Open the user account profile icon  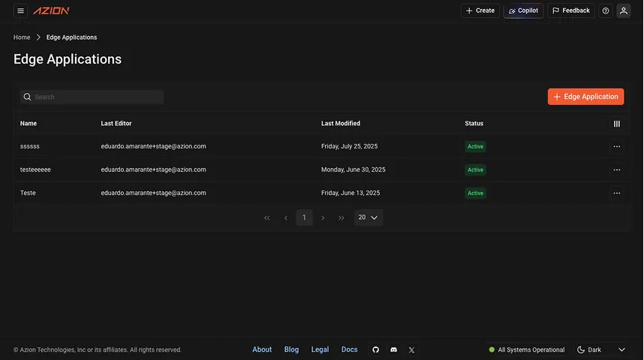(623, 10)
